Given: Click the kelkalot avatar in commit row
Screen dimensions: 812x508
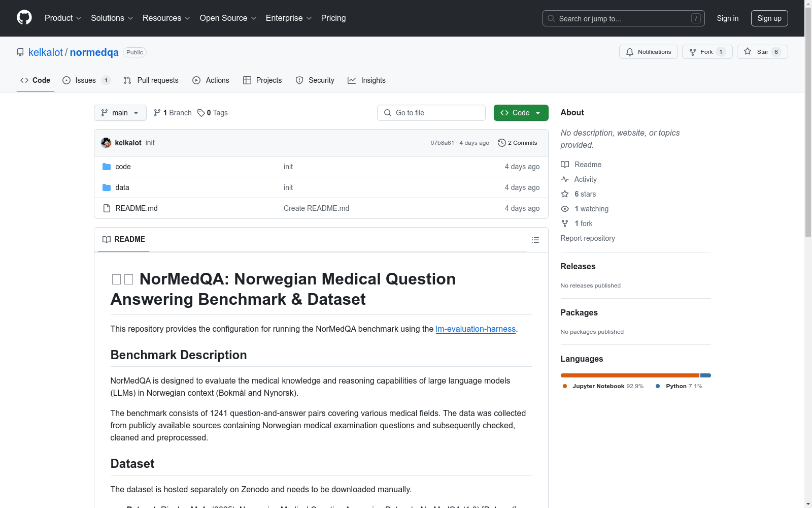Looking at the screenshot, I should 106,143.
